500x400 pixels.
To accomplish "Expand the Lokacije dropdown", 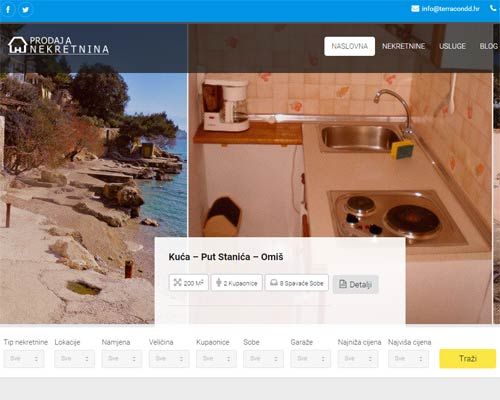I will point(74,359).
